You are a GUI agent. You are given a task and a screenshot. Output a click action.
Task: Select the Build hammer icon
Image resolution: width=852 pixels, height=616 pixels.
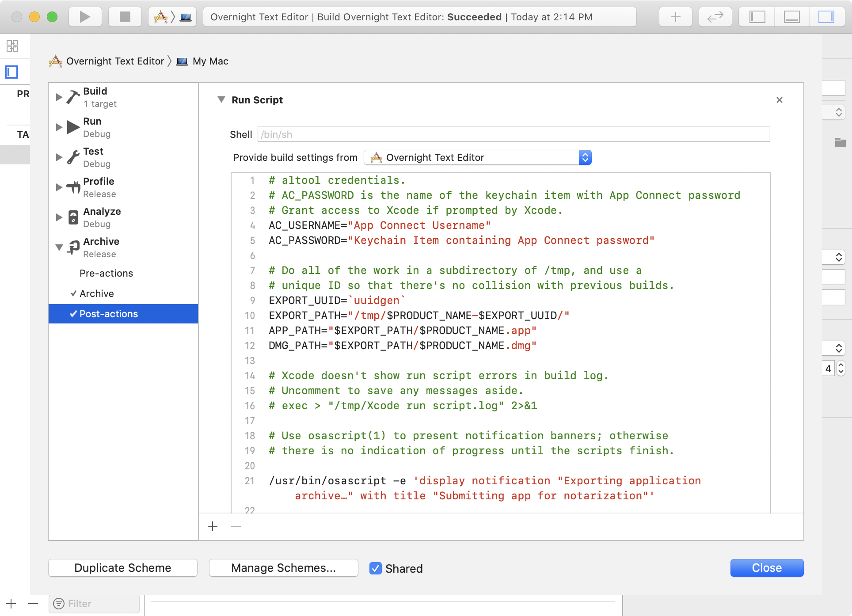pos(73,97)
